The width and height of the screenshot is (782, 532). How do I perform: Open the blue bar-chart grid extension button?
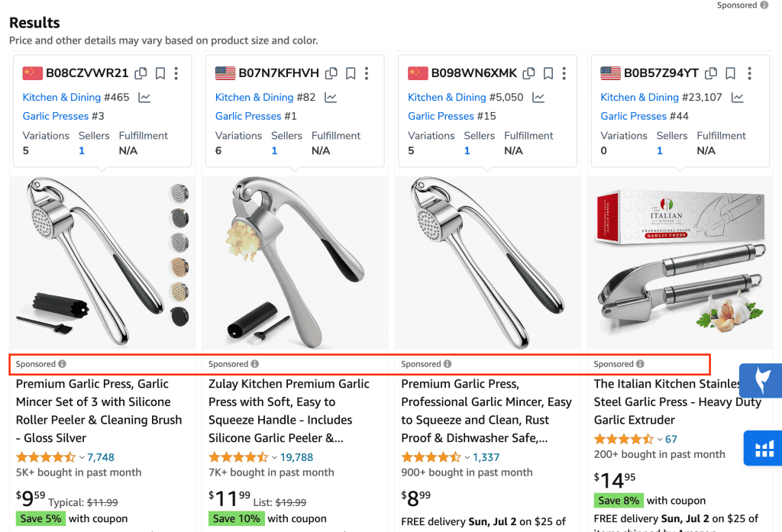[764, 448]
